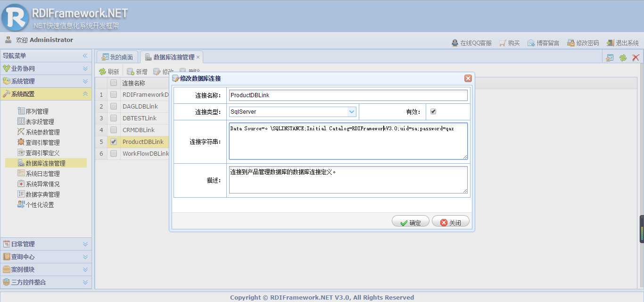Click the Administrator user icon

(8, 40)
